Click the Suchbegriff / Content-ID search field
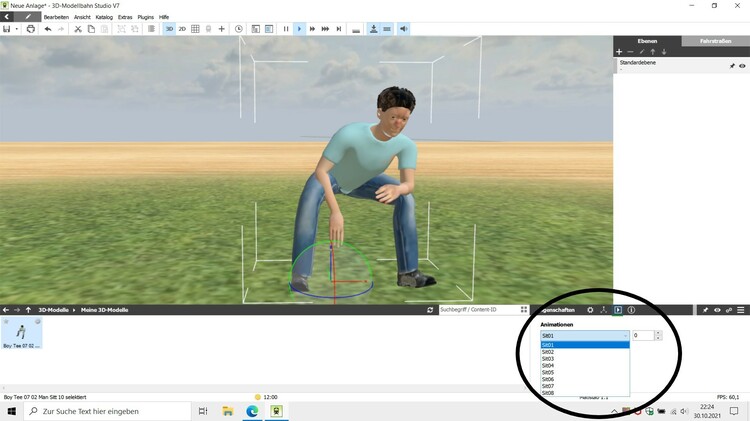Screen dimensions: 750x421 point(478,310)
